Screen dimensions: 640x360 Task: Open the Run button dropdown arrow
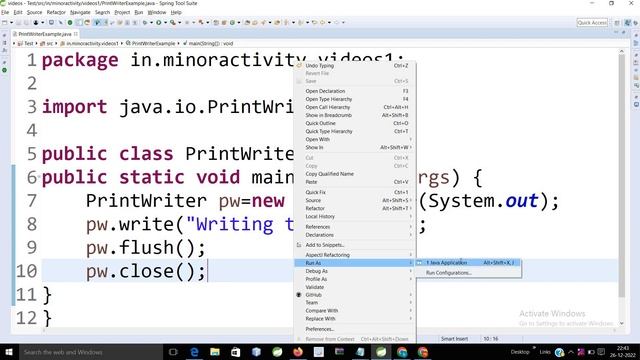(165, 22)
